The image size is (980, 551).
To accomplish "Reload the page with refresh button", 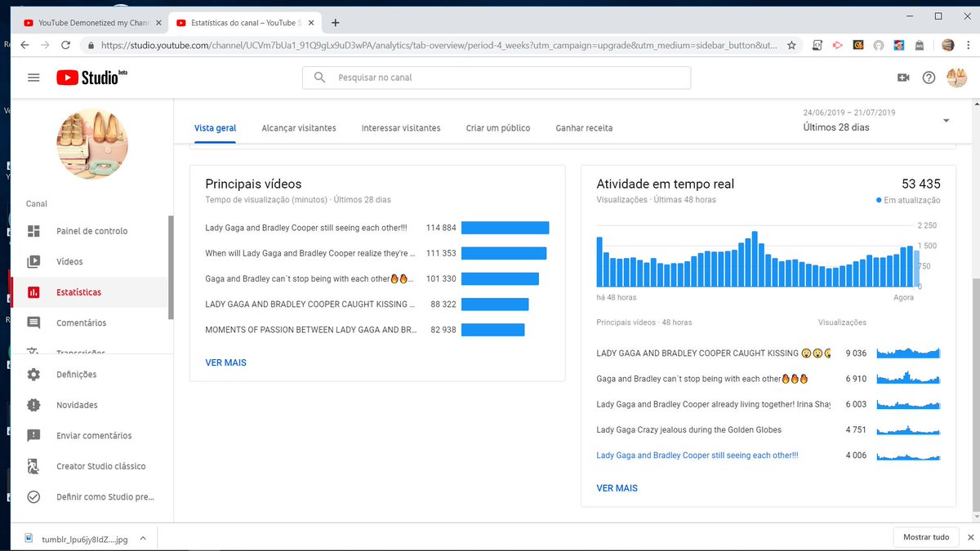I will (x=66, y=46).
